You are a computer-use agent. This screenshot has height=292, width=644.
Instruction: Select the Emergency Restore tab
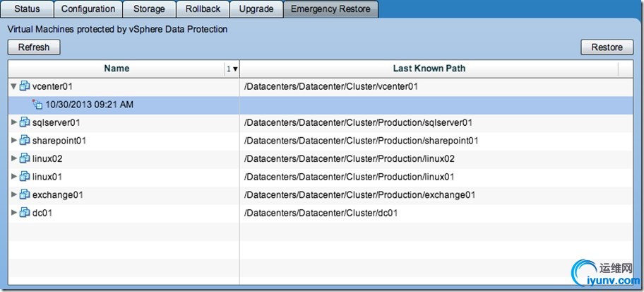click(x=330, y=9)
